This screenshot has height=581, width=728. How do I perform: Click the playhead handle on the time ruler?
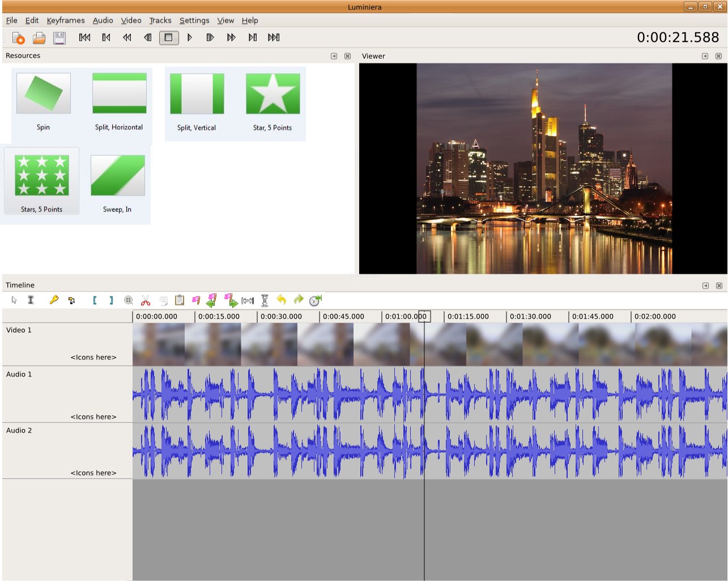click(x=424, y=316)
